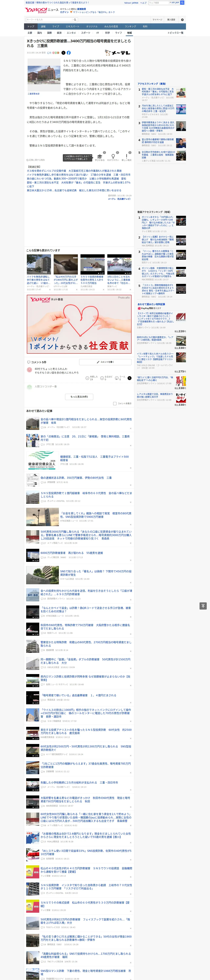Open article 偽の逮捕状送る詐欺、350万円被害

click(x=76, y=478)
